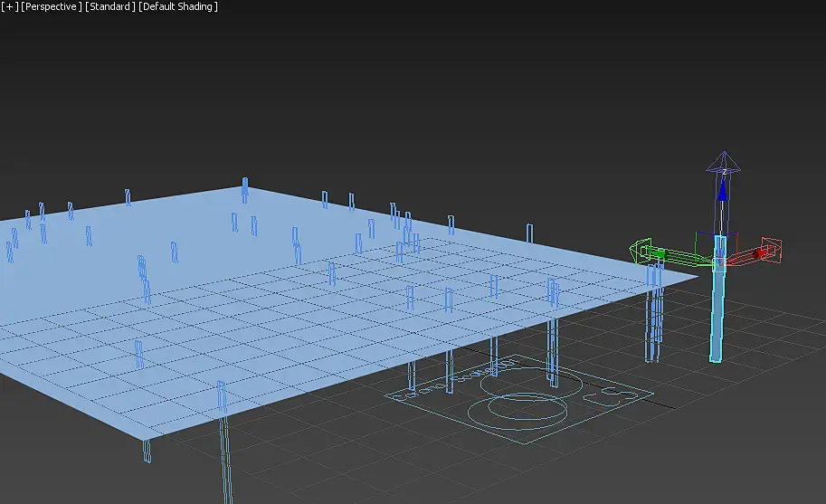826x504 pixels.
Task: Click the square plane handle at gizmo center
Action: [x=719, y=264]
